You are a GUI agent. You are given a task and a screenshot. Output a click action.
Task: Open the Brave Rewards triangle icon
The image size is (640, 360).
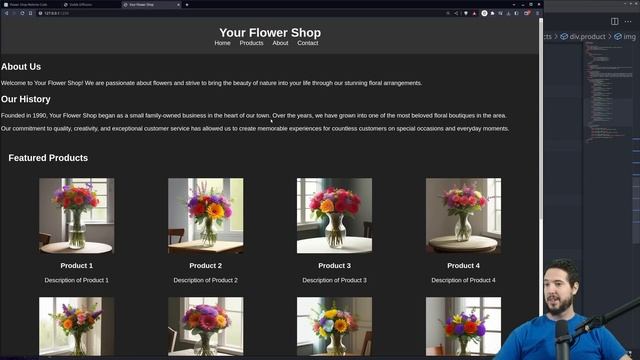(474, 13)
